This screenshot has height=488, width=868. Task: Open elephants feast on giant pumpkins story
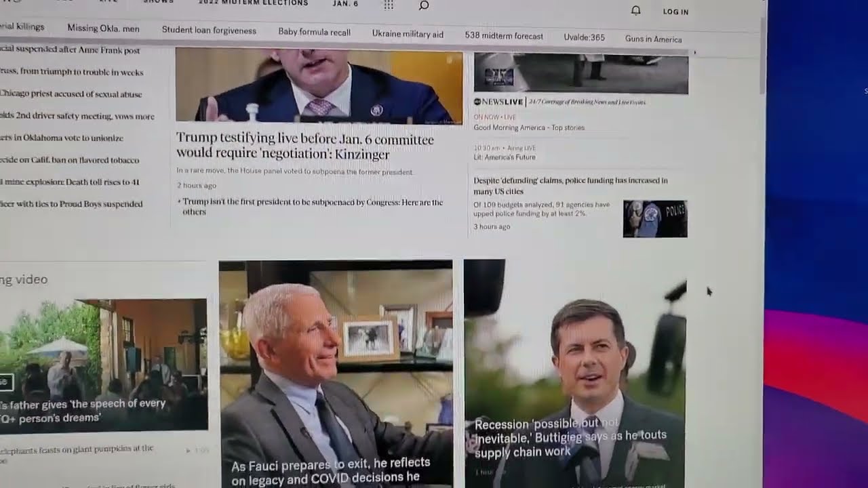(77, 453)
